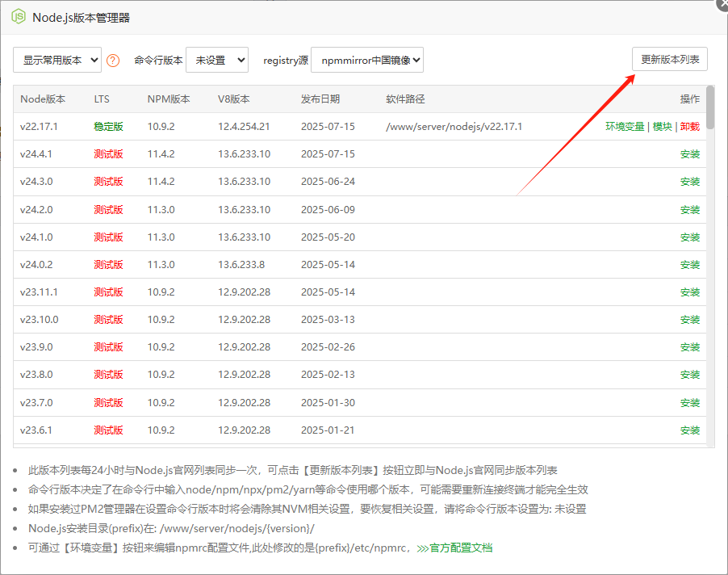Click the Node版本 column header
The height and width of the screenshot is (575, 728).
pos(43,99)
